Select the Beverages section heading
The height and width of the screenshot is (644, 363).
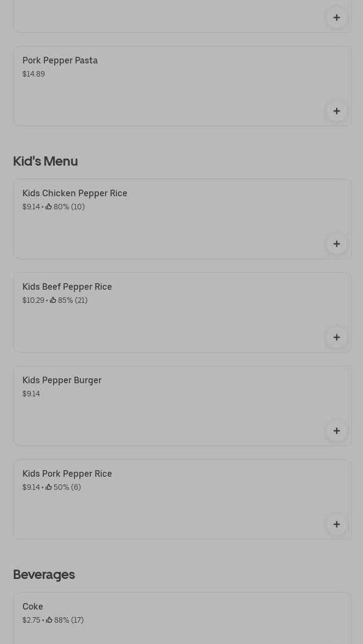[44, 574]
